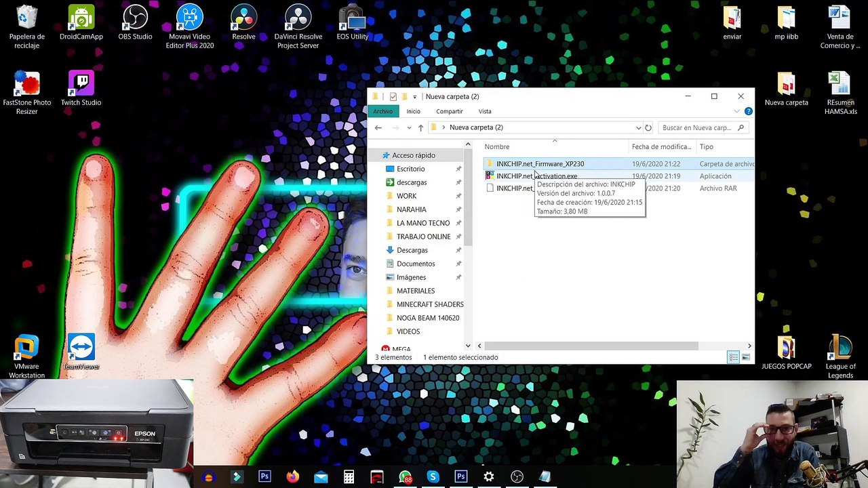
Task: Sort by Fecha de modificación column header
Action: point(661,146)
